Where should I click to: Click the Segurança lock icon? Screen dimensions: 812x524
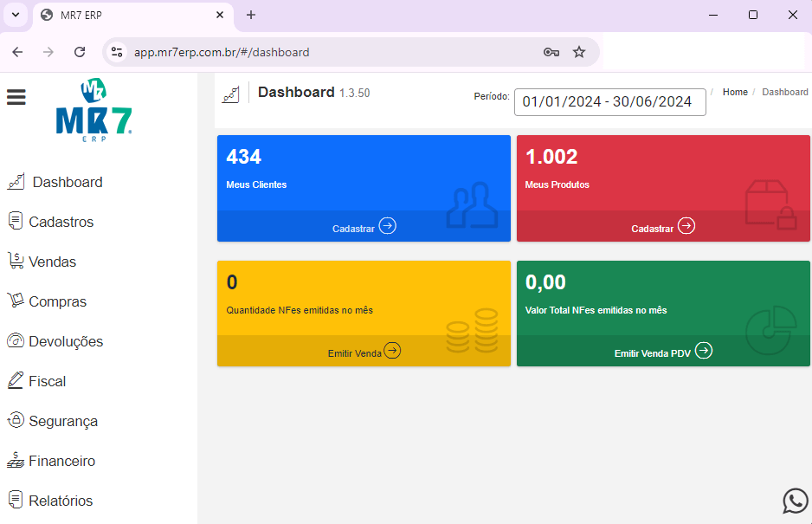tap(16, 420)
